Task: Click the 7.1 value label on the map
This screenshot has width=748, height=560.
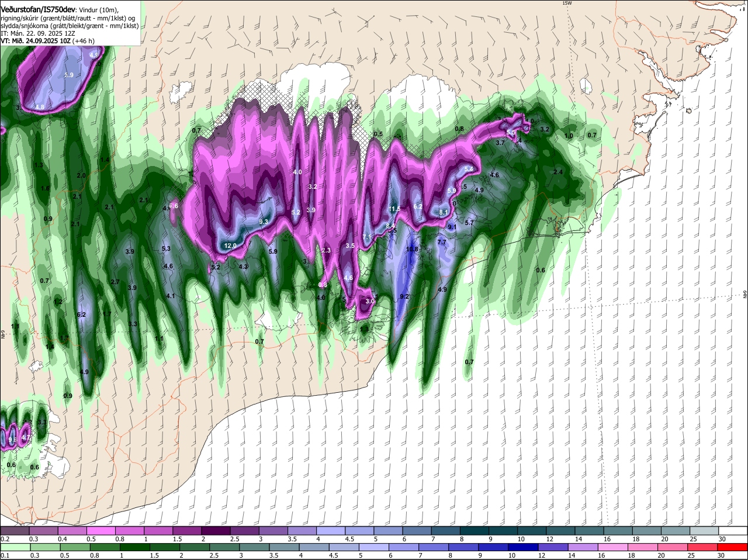Action: (x=367, y=237)
